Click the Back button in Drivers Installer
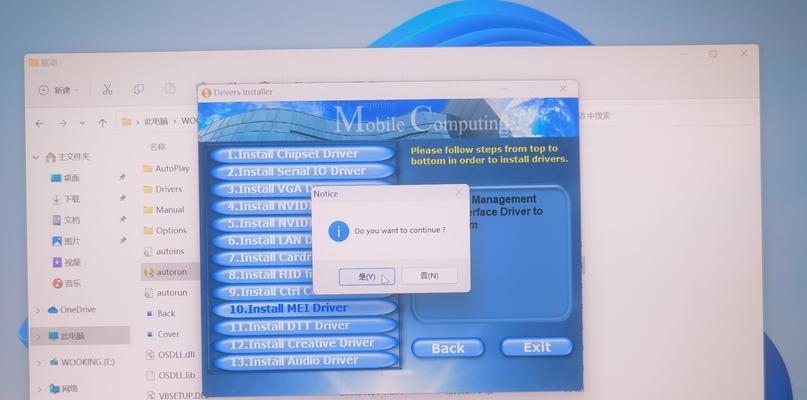The image size is (807, 400). tap(448, 348)
